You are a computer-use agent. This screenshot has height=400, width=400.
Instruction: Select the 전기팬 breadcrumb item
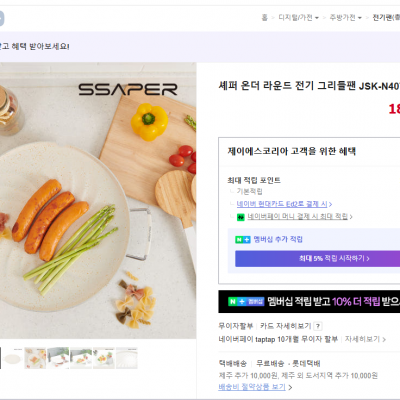pyautogui.click(x=386, y=18)
